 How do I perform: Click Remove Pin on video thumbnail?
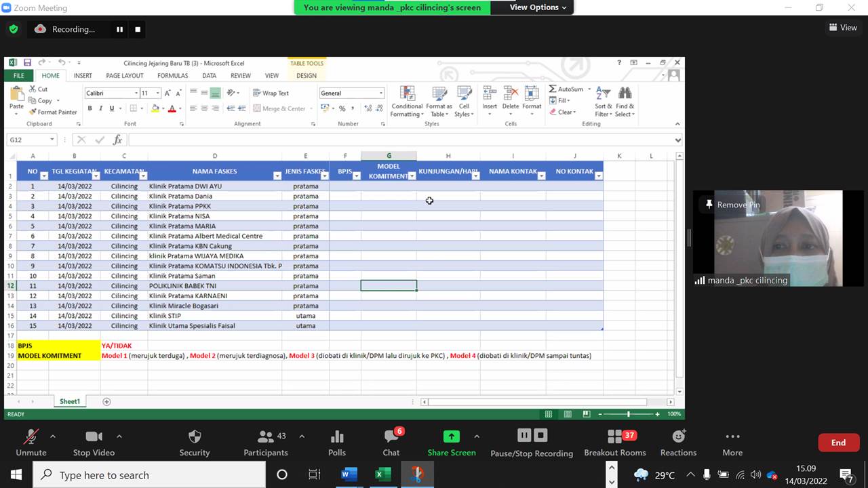(x=732, y=205)
